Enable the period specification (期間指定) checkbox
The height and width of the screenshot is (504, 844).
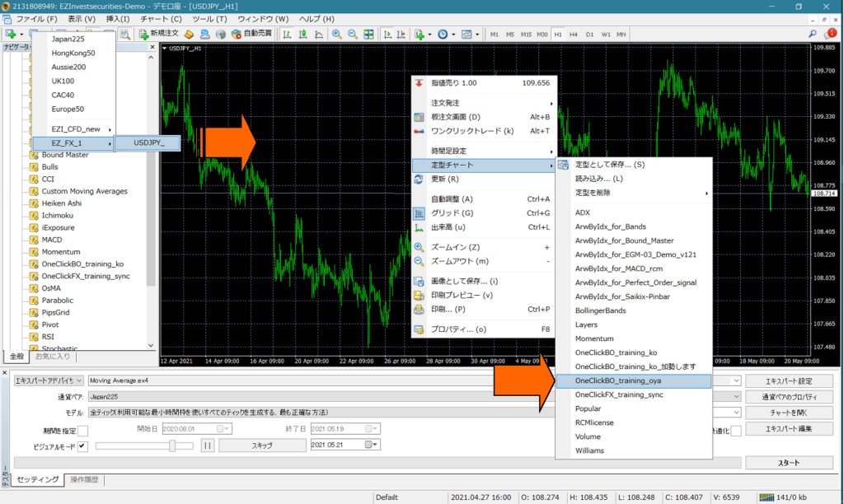(82, 430)
